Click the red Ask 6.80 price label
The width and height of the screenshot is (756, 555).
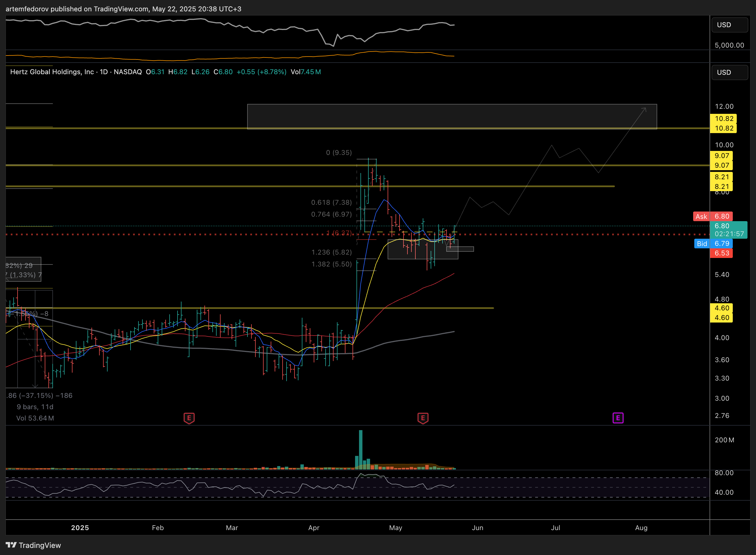tap(713, 216)
